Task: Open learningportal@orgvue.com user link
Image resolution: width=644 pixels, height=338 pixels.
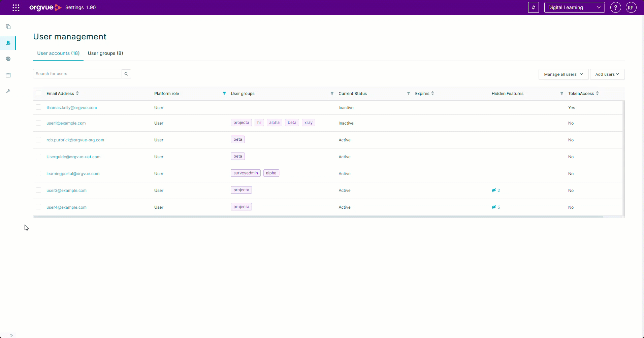Action: click(73, 174)
